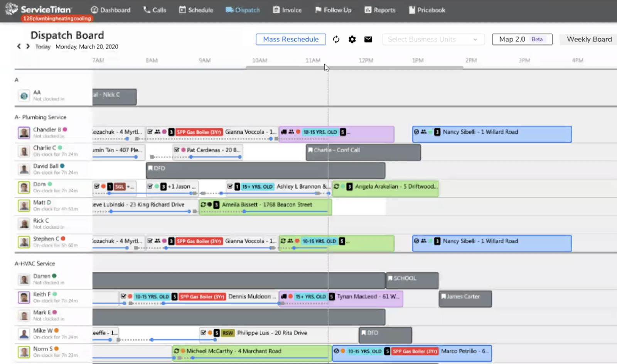This screenshot has width=617, height=364.
Task: Open Angela Arakelian Driftwood job
Action: coord(385,189)
